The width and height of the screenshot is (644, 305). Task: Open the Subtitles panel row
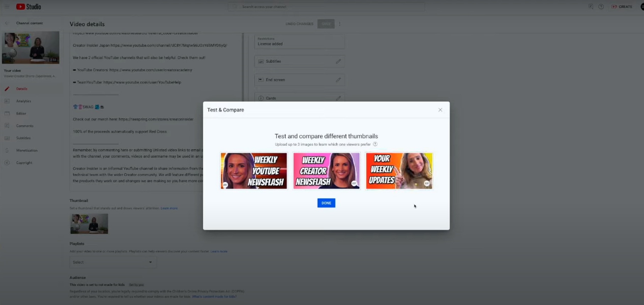tap(299, 61)
